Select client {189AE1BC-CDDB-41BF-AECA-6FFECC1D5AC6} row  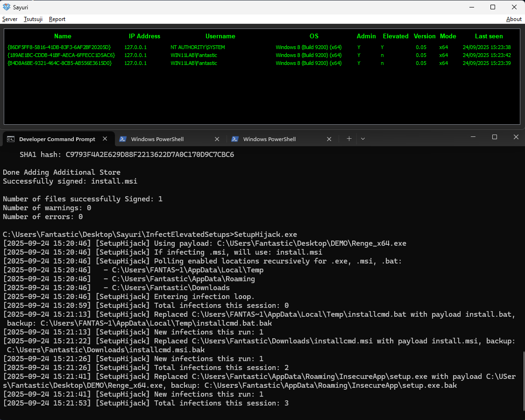[262, 55]
